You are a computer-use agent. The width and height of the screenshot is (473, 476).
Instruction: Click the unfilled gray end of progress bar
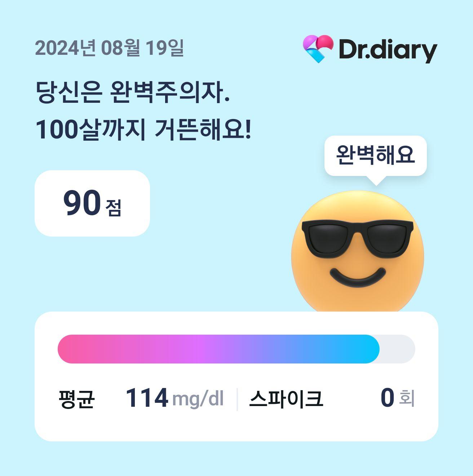(x=397, y=349)
